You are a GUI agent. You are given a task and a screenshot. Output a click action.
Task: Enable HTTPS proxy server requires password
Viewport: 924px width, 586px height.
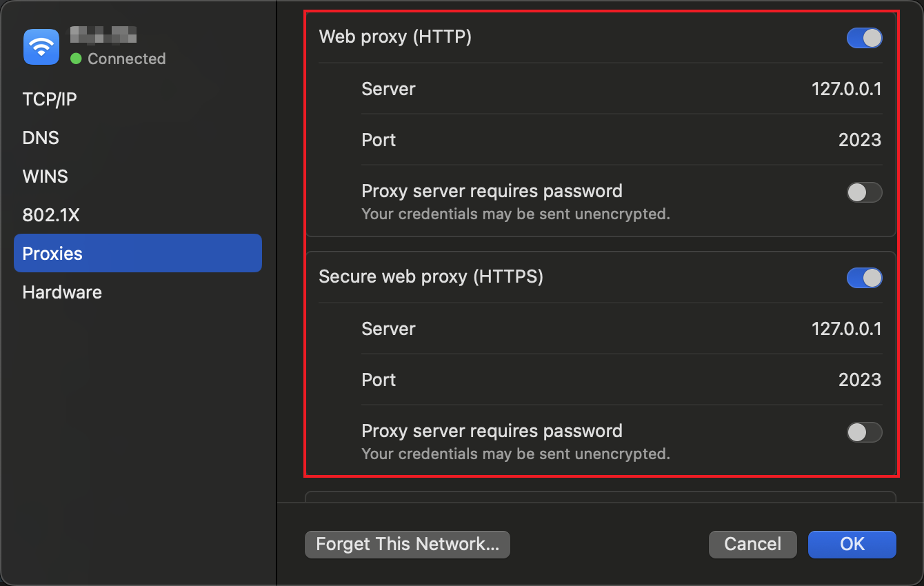(x=864, y=432)
